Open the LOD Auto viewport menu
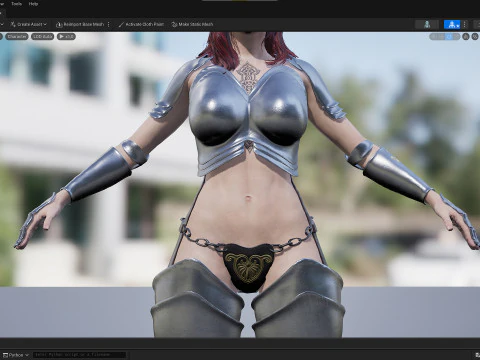The image size is (480, 360). coord(43,37)
